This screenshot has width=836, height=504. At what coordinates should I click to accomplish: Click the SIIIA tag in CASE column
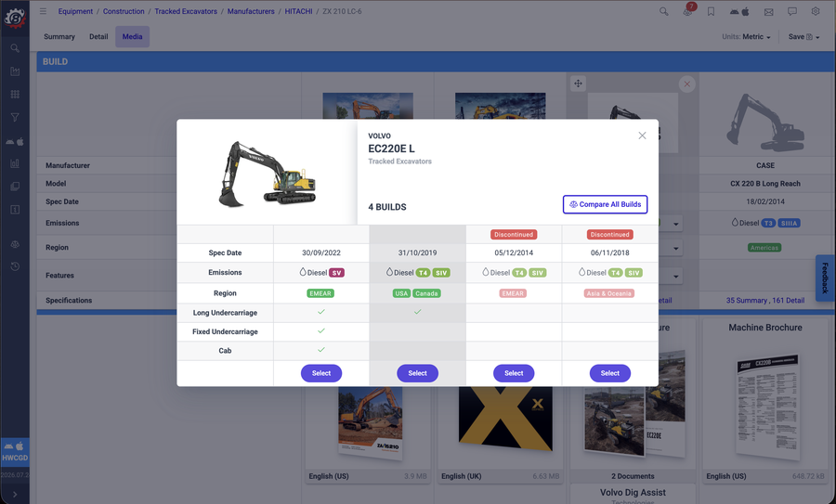(x=789, y=224)
